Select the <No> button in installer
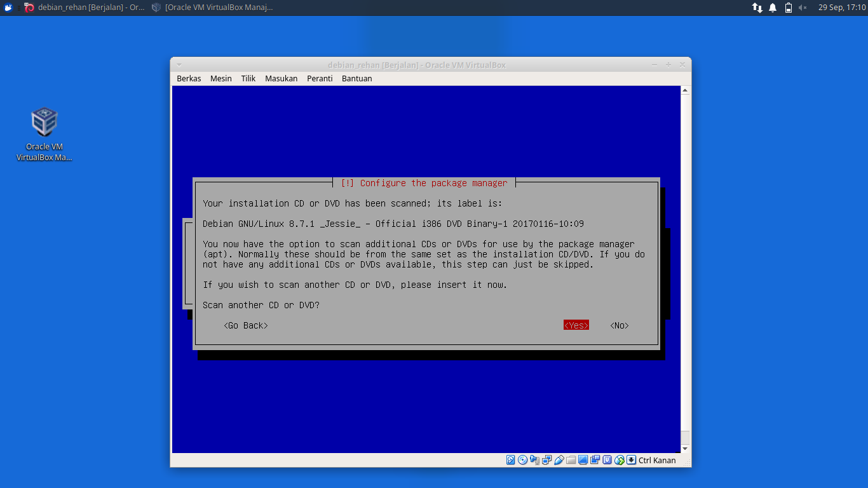The height and width of the screenshot is (488, 868). pos(620,325)
